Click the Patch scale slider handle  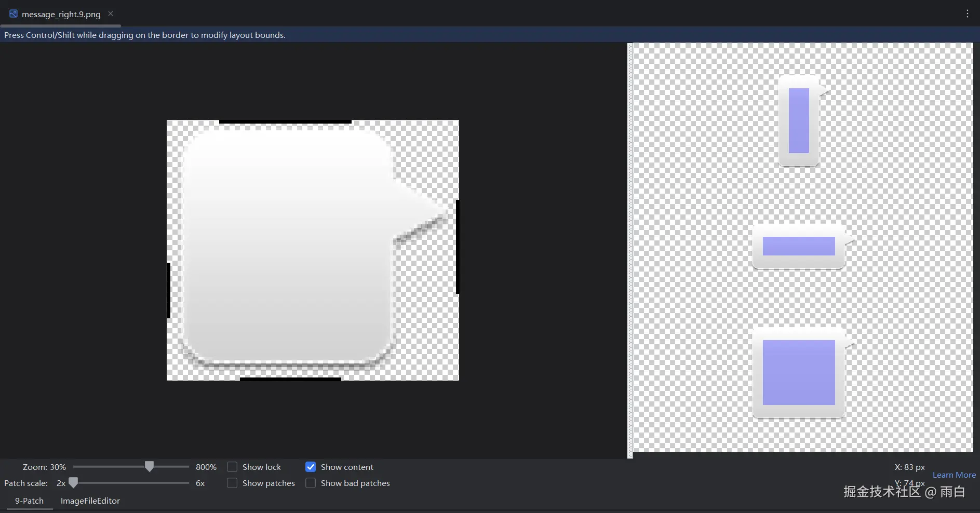pos(73,482)
